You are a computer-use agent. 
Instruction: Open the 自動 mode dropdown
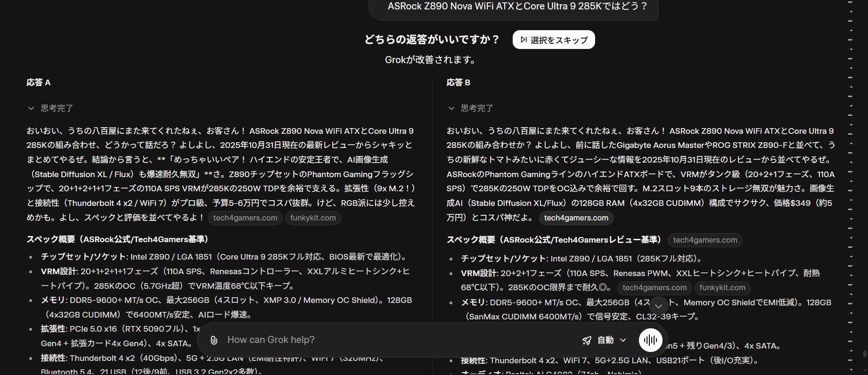tap(611, 340)
